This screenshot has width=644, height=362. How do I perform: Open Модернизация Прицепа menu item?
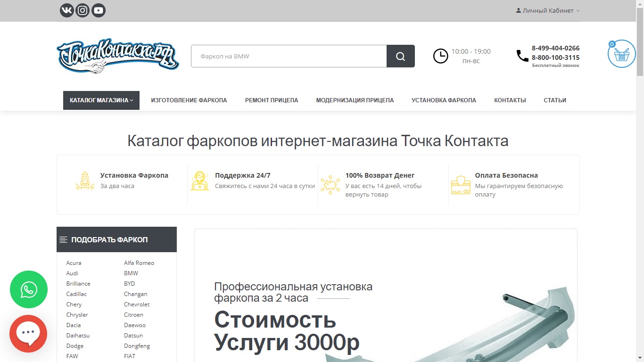355,100
